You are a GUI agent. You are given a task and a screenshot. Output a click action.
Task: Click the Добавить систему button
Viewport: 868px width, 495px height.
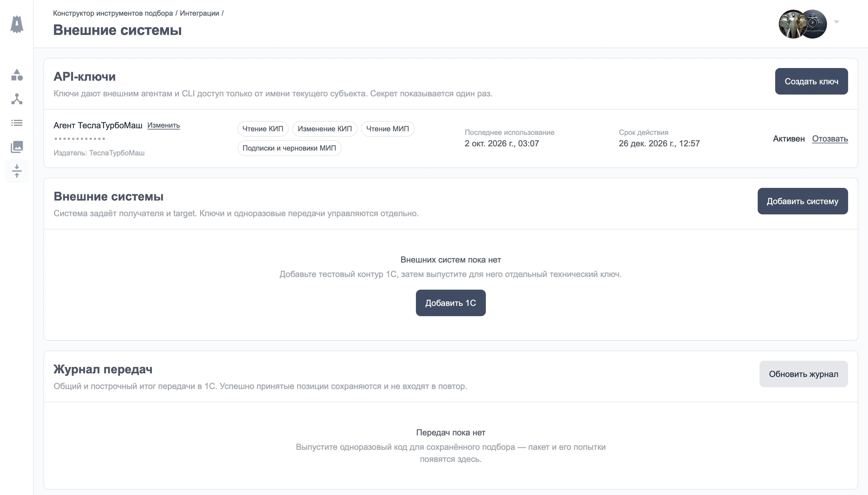click(x=802, y=201)
